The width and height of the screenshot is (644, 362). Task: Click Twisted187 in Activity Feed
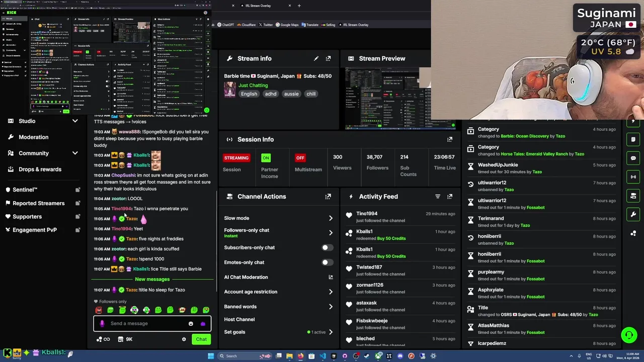point(369,267)
